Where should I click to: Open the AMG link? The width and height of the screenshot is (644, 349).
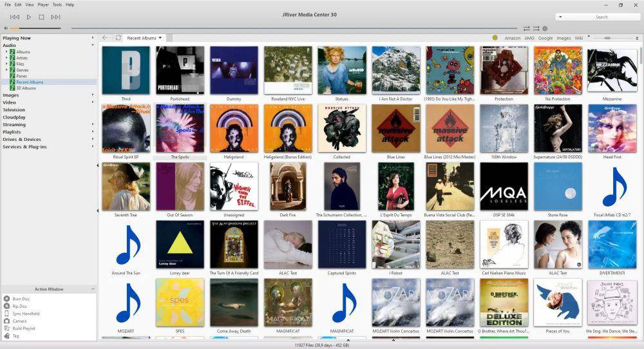[x=529, y=38]
